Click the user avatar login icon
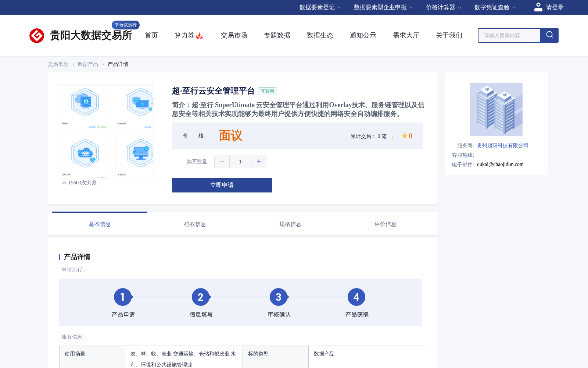The width and height of the screenshot is (588, 368). (x=538, y=7)
